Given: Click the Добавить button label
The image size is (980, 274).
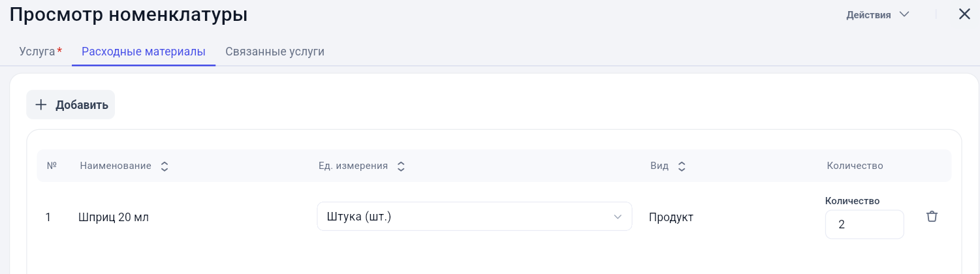Looking at the screenshot, I should (82, 105).
